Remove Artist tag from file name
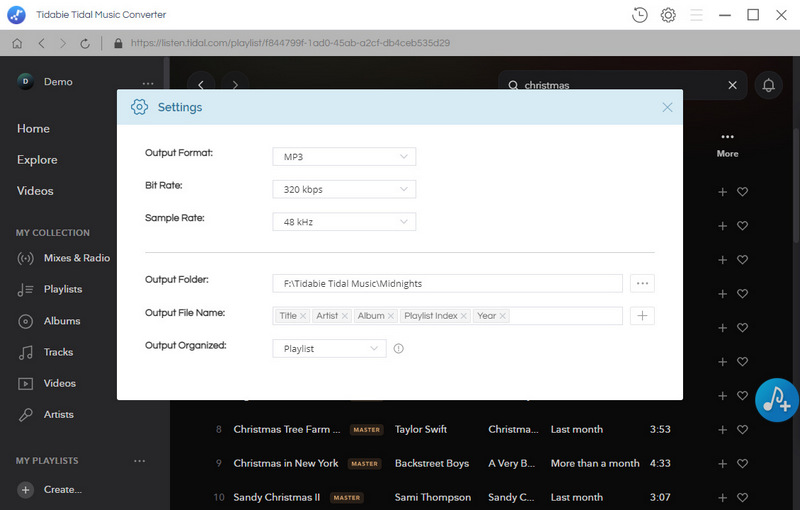 point(344,316)
